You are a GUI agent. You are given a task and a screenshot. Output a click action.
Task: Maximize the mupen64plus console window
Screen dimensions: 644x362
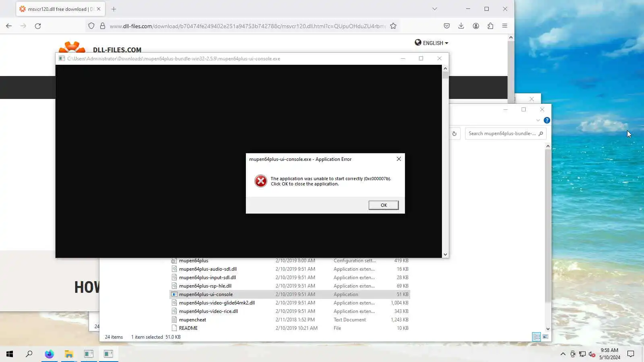(421, 58)
